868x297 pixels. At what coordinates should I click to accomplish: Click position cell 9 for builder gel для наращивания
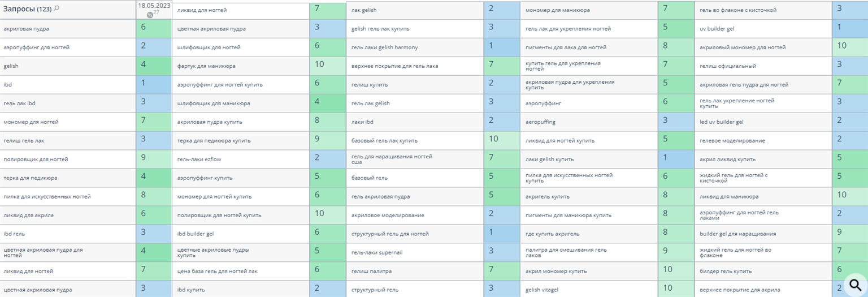click(850, 234)
